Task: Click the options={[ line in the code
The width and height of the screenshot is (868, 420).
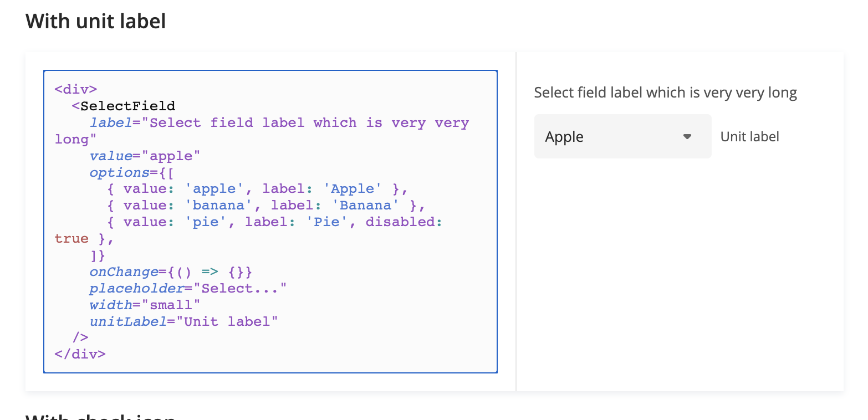Action: coord(131,172)
